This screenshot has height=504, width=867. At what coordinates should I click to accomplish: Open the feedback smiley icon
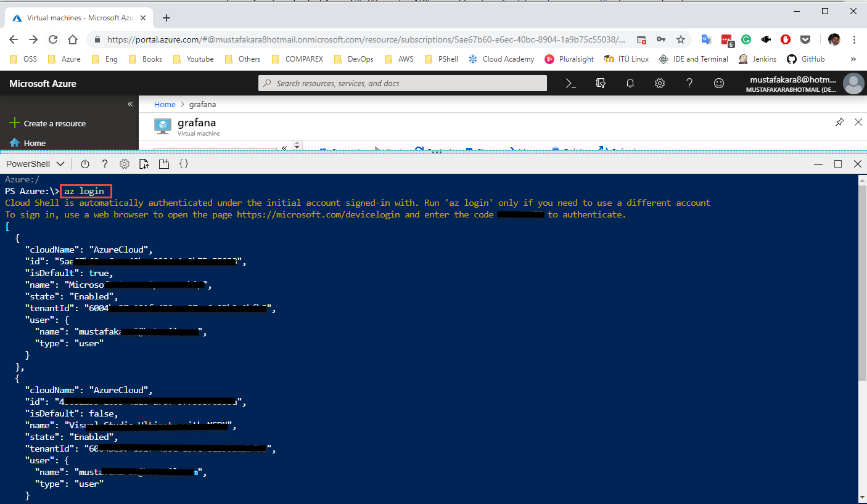[x=719, y=83]
